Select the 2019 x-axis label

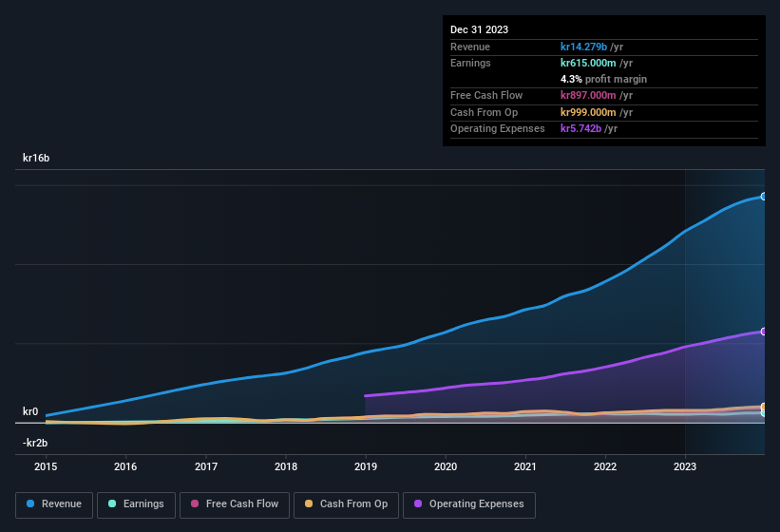pos(366,466)
